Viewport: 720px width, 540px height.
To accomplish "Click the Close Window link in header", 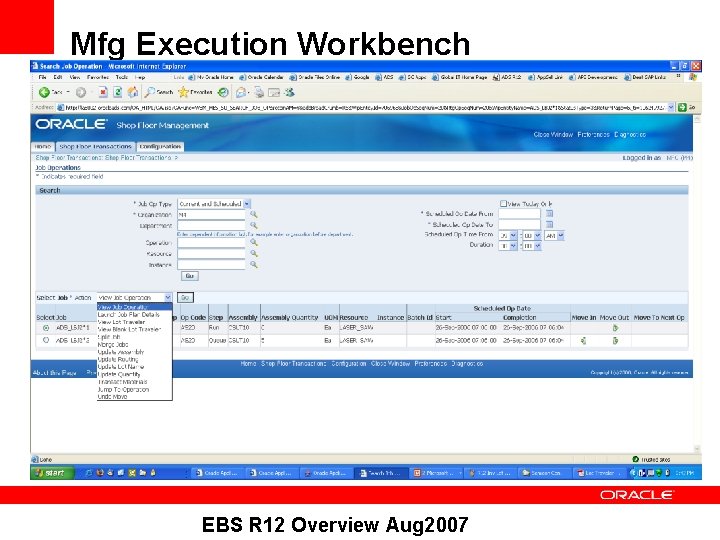I will 553,135.
